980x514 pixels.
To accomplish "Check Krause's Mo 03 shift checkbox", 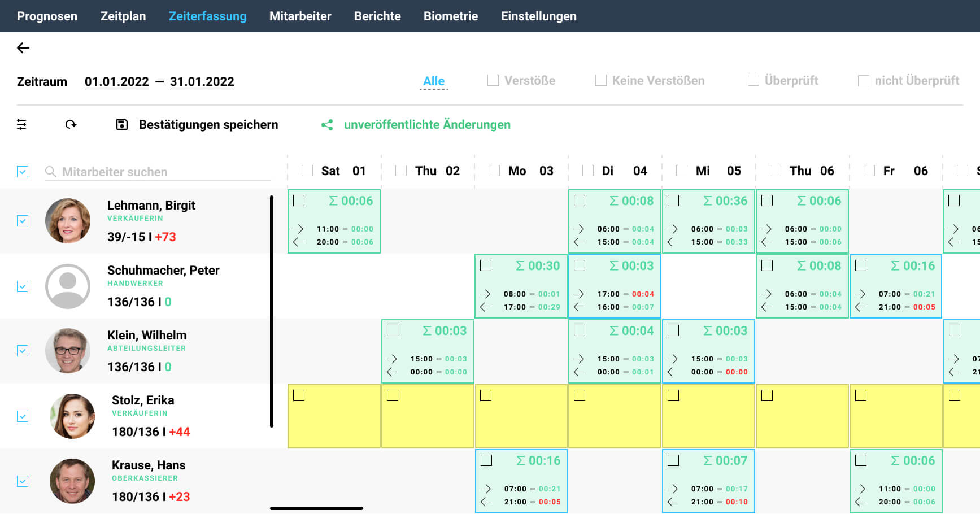I will (486, 460).
